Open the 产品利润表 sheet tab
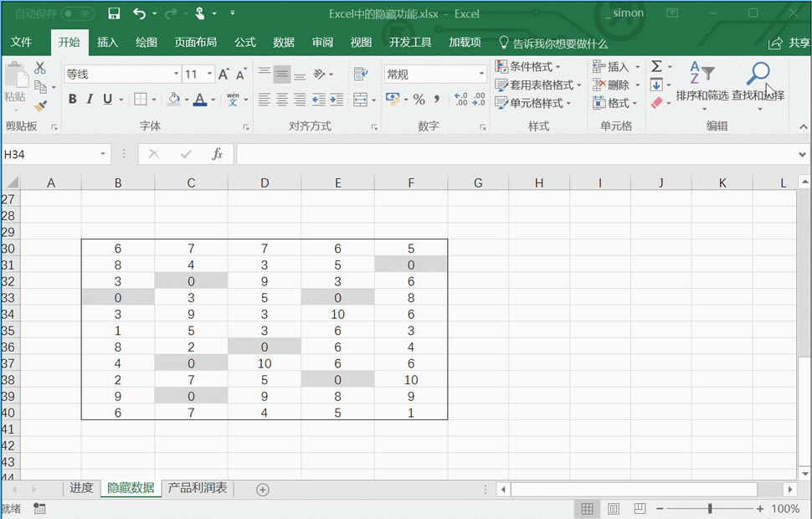The height and width of the screenshot is (519, 812). (198, 486)
